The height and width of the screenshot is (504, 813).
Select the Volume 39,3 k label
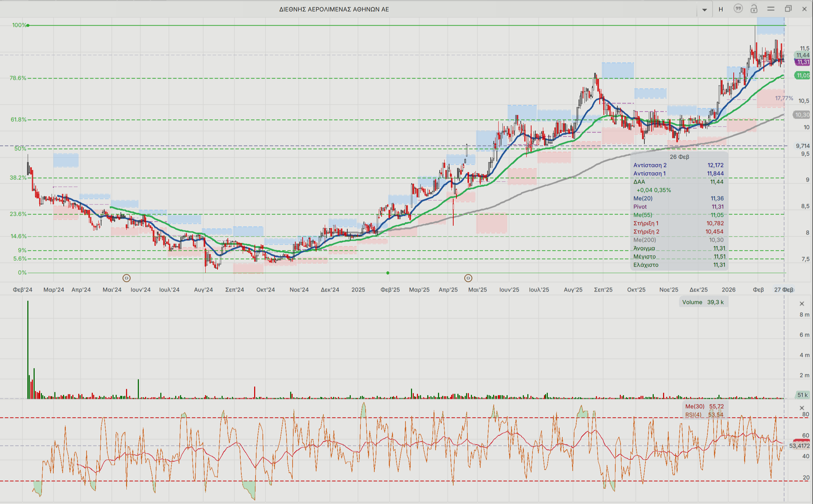click(x=703, y=302)
